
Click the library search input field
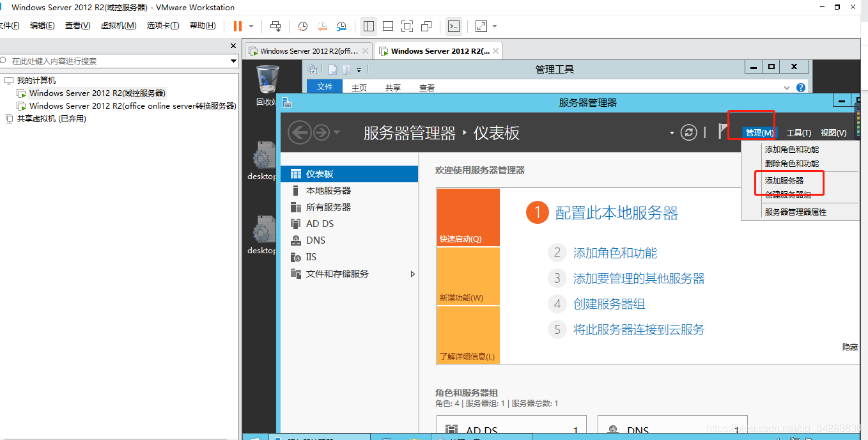point(118,61)
